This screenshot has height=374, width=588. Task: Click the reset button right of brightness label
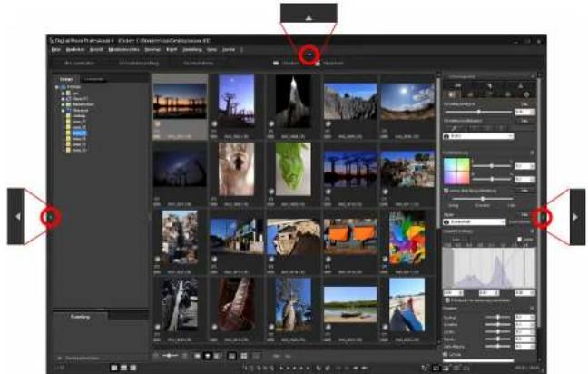pyautogui.click(x=524, y=104)
